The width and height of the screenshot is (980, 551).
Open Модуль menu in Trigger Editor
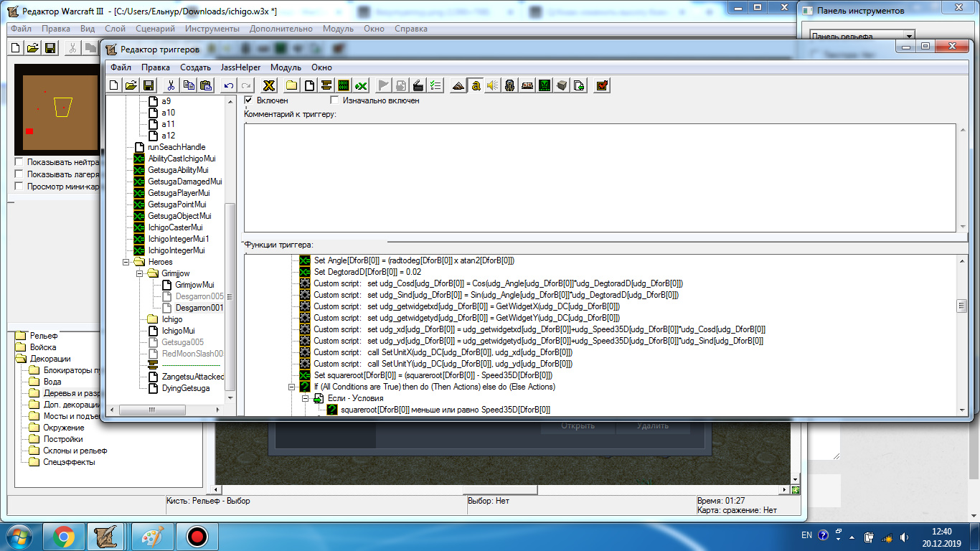286,67
